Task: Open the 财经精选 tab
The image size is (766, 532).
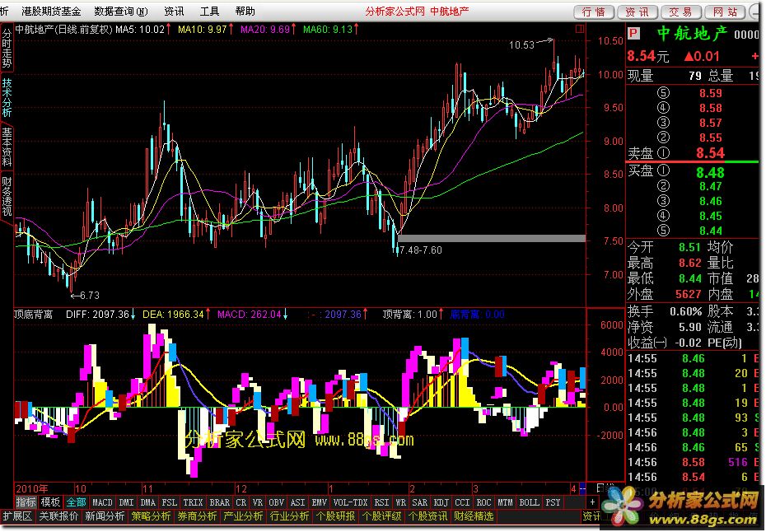Action: (x=474, y=516)
